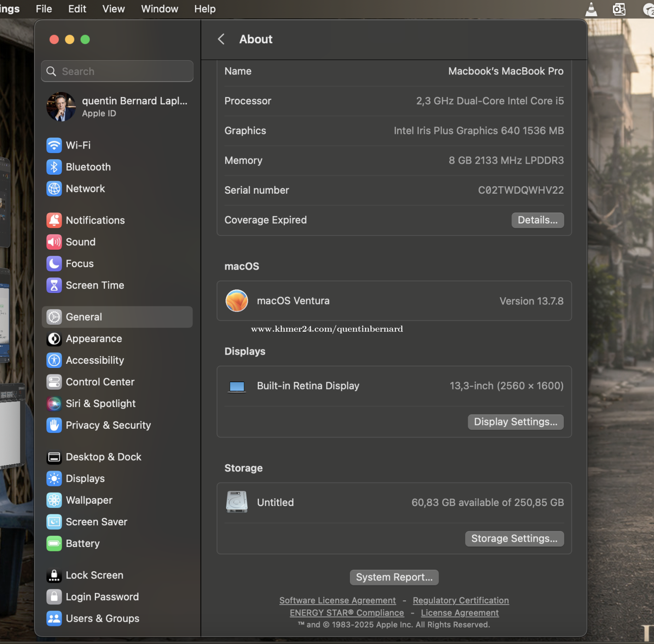Select the Lock Screen icon
Image resolution: width=654 pixels, height=644 pixels.
(54, 575)
